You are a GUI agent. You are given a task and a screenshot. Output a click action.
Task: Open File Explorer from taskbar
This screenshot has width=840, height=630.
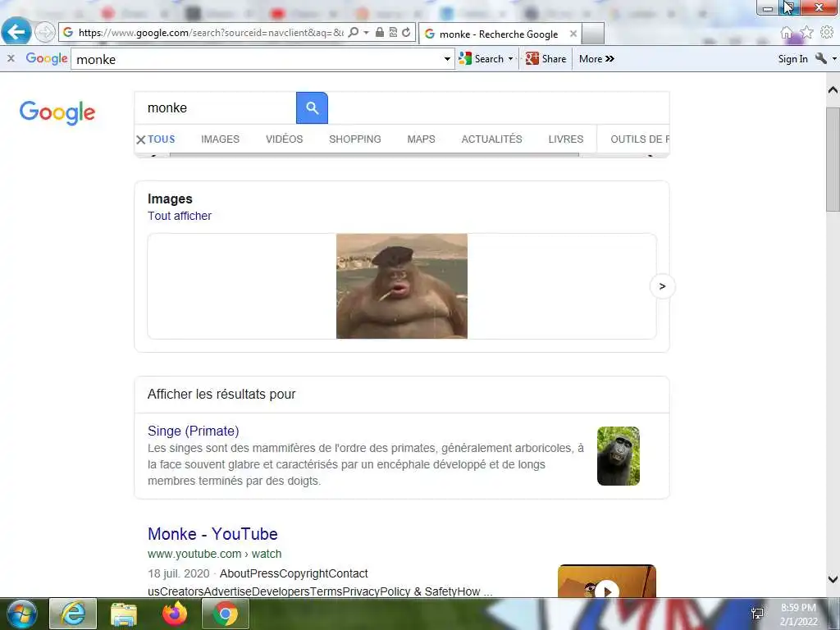(x=124, y=614)
